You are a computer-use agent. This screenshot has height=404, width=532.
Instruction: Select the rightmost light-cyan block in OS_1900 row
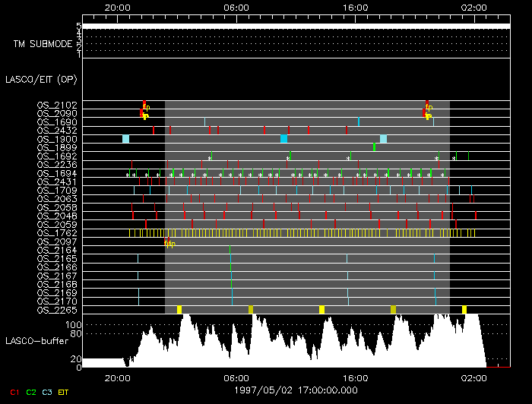click(384, 139)
